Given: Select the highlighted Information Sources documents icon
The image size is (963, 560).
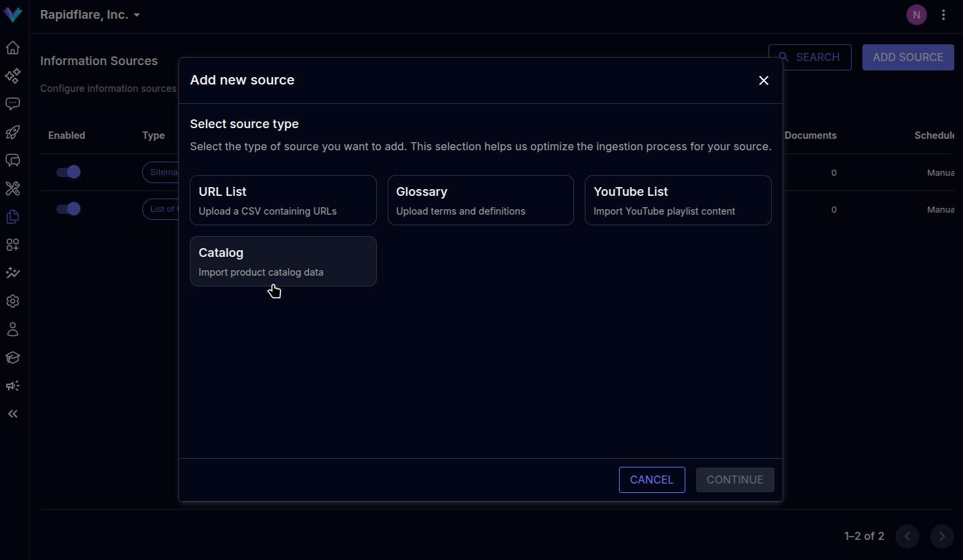Looking at the screenshot, I should pyautogui.click(x=13, y=217).
